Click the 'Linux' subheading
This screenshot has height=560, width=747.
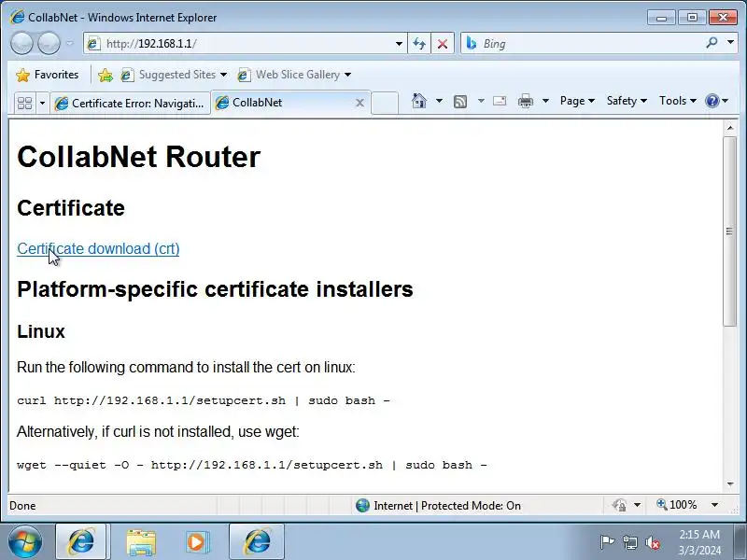[x=41, y=331]
